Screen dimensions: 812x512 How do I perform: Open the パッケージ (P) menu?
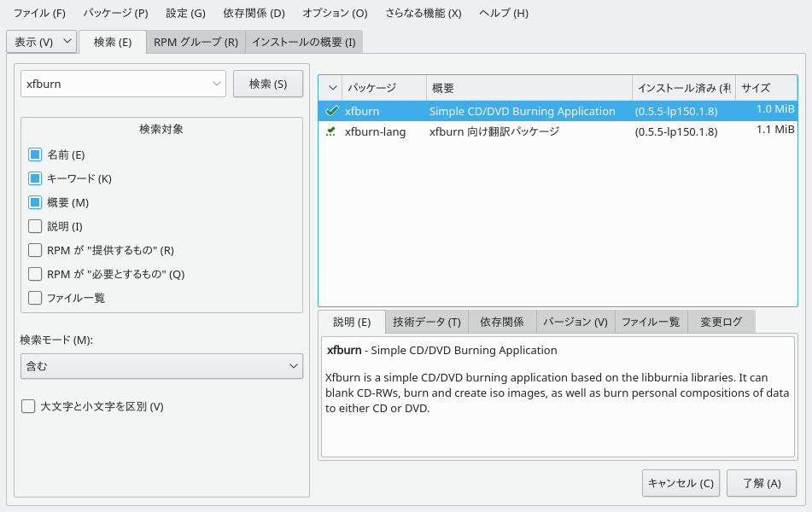pyautogui.click(x=115, y=13)
